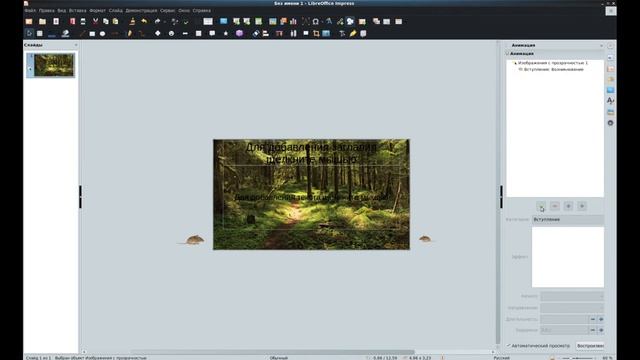This screenshot has height=360, width=640.
Task: Open the Формат menu
Action: [97, 11]
